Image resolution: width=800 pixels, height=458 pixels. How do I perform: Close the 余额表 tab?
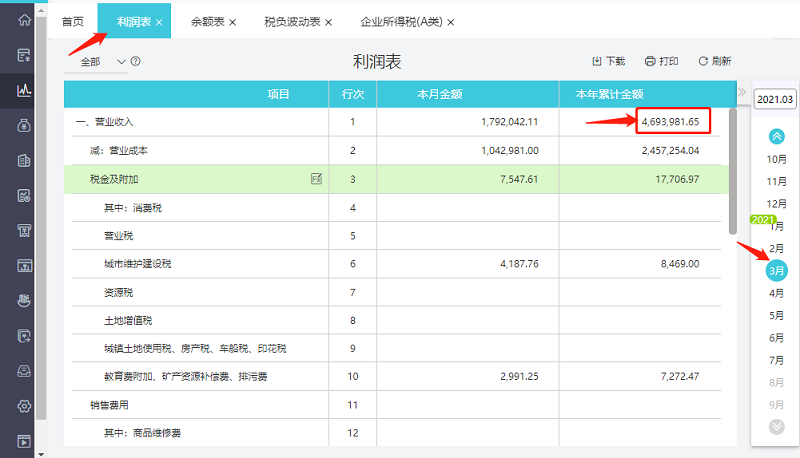[x=232, y=22]
